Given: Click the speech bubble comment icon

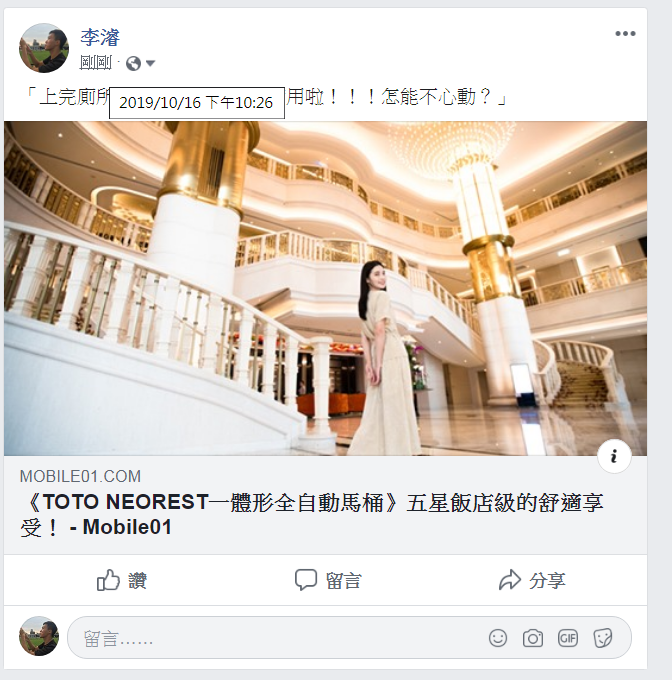Looking at the screenshot, I should click(x=306, y=580).
